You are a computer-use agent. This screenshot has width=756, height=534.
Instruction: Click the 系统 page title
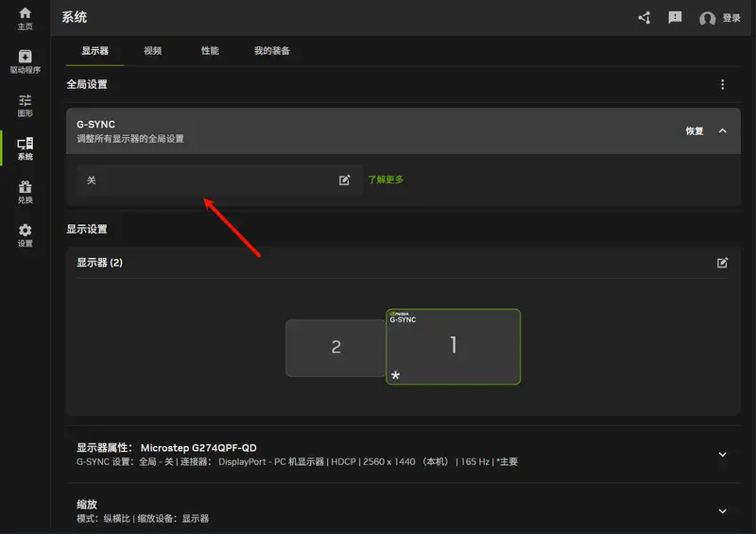pyautogui.click(x=75, y=17)
